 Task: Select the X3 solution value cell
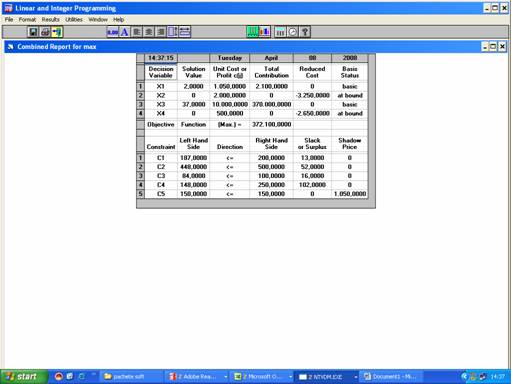pos(194,104)
